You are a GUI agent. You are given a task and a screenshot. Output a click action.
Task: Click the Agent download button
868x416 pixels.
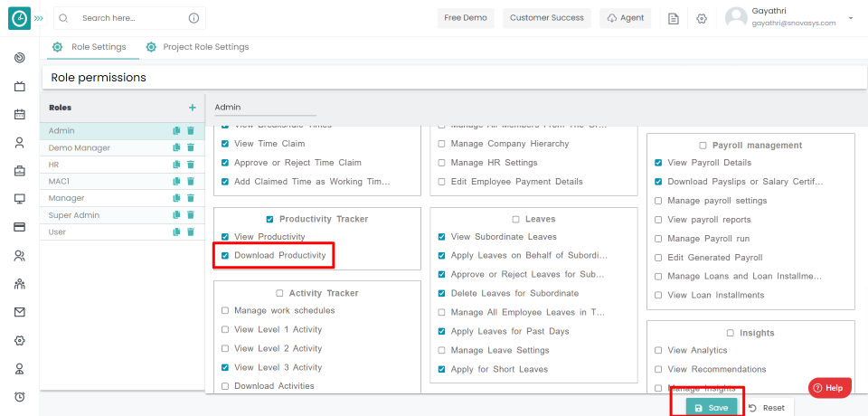(x=626, y=18)
